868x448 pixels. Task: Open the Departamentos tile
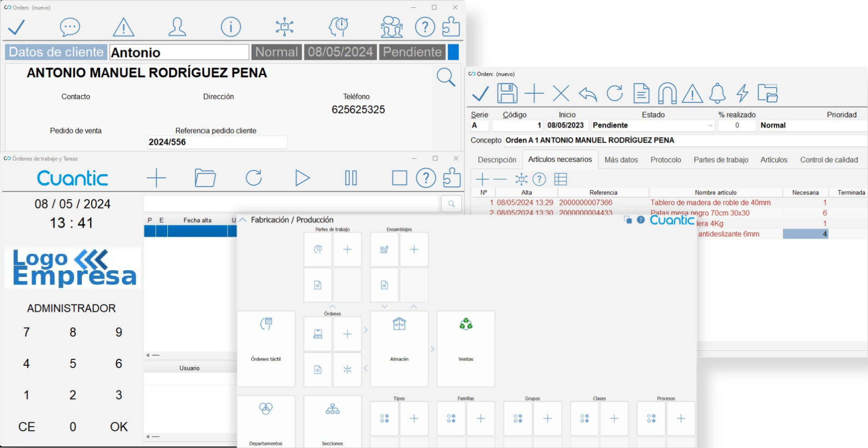pyautogui.click(x=266, y=422)
